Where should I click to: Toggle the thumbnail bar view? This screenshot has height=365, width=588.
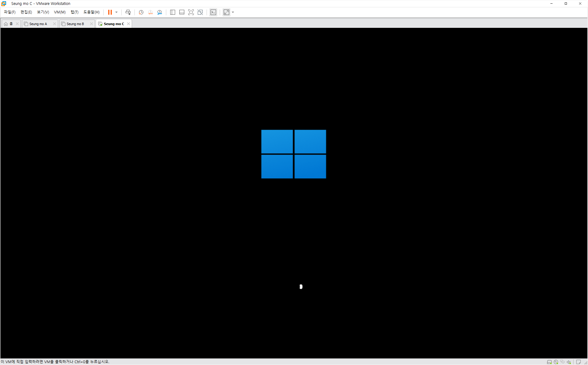(182, 12)
